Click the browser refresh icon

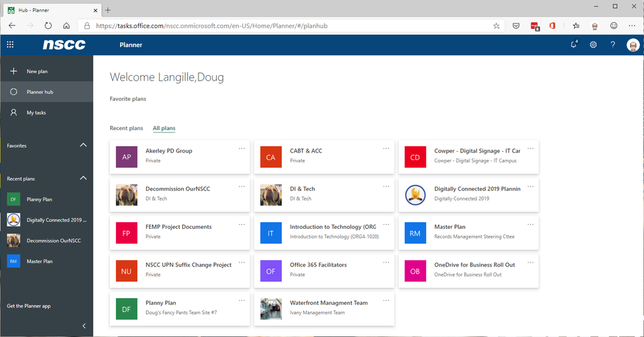(48, 26)
